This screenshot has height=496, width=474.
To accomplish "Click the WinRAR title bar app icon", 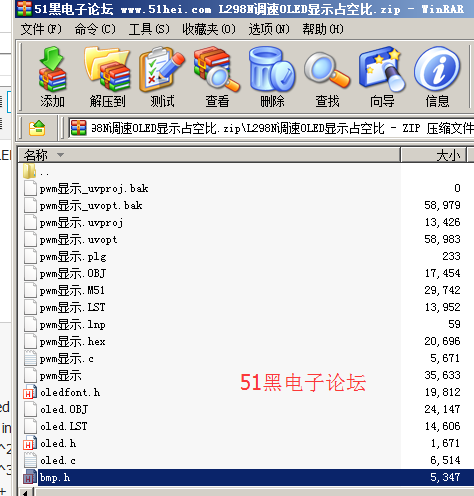I will [x=24, y=8].
